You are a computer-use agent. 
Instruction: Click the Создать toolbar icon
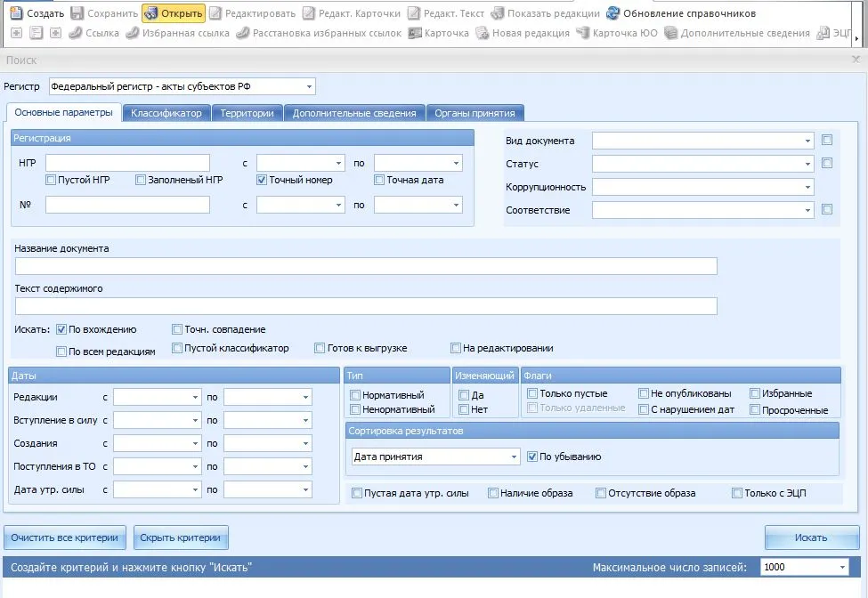(17, 13)
